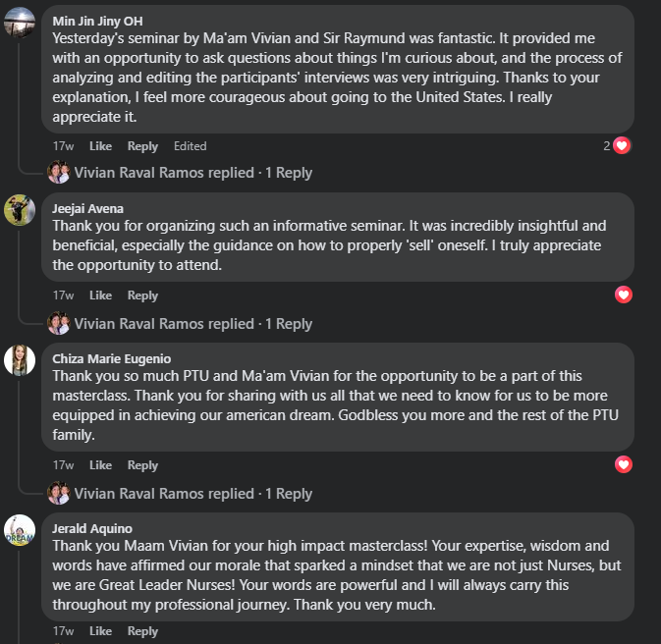Click Jeejai Avena's profile avatar
The height and width of the screenshot is (644, 661).
tap(20, 209)
